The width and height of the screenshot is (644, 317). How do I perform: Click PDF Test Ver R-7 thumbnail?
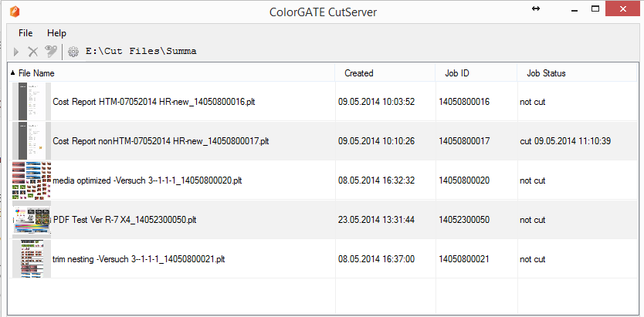[x=32, y=219]
